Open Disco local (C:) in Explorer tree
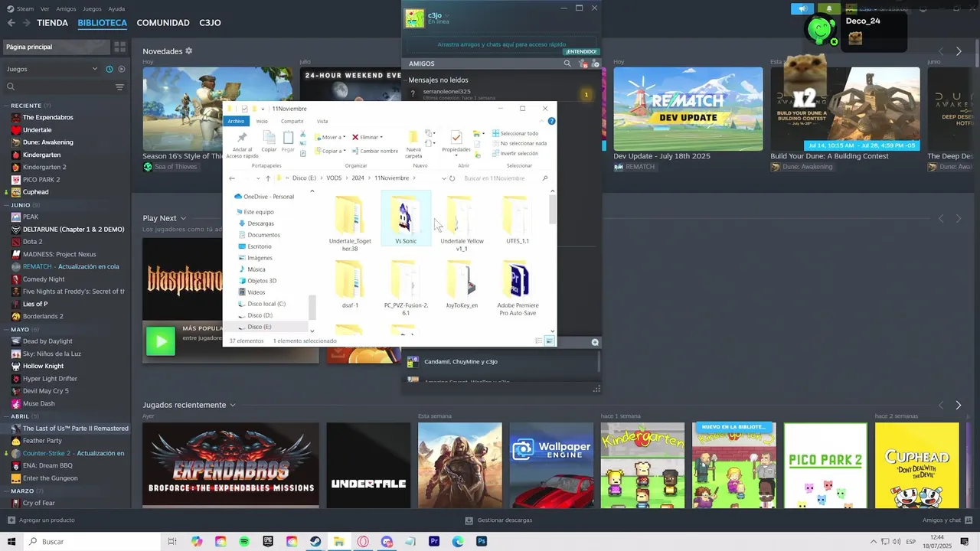 click(x=266, y=304)
